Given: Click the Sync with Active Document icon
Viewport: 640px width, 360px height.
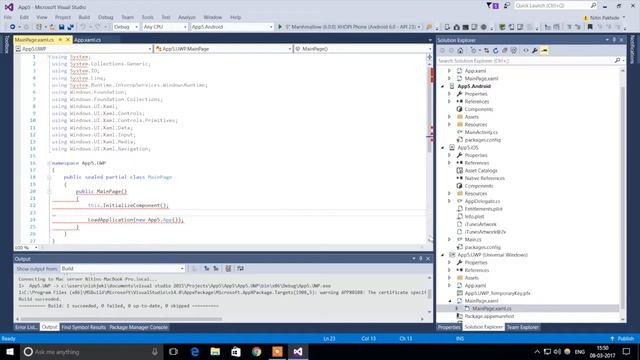Looking at the screenshot, I should point(487,51).
